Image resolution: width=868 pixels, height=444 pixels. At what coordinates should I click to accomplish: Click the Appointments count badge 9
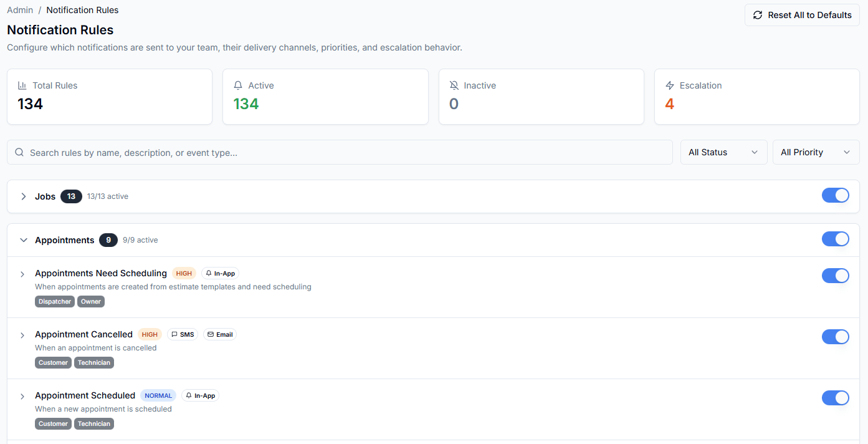point(108,240)
